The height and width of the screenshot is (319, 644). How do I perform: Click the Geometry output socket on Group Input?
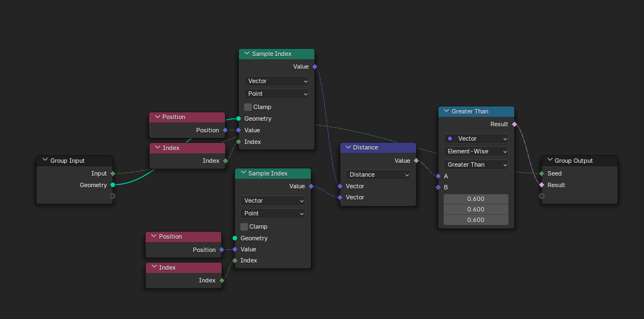click(113, 185)
